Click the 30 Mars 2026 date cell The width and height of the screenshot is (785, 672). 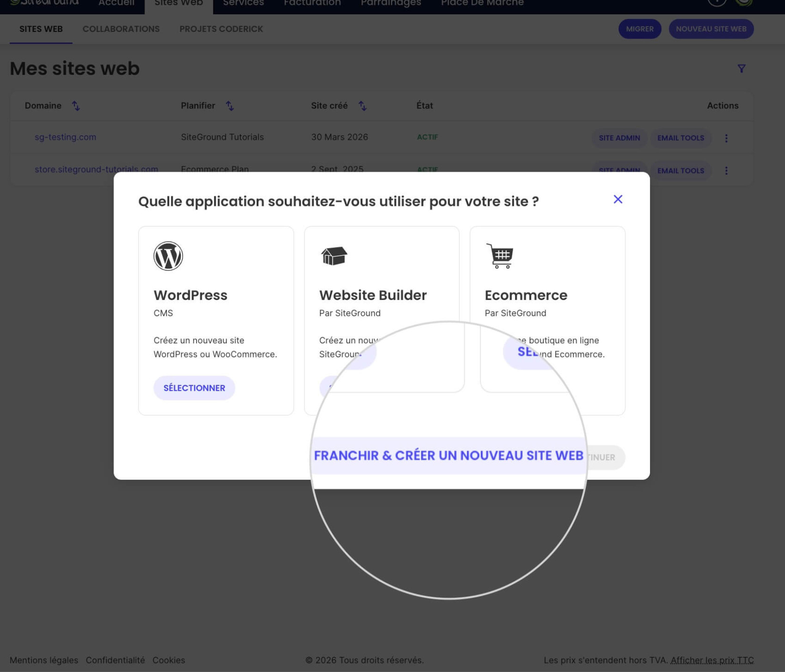pos(340,137)
